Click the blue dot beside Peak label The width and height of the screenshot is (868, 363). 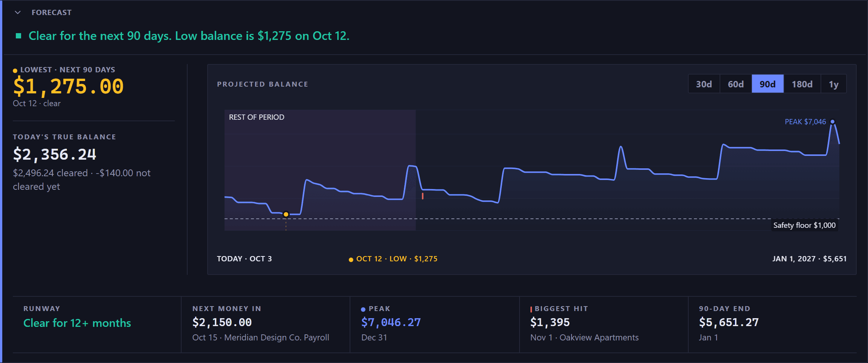363,310
